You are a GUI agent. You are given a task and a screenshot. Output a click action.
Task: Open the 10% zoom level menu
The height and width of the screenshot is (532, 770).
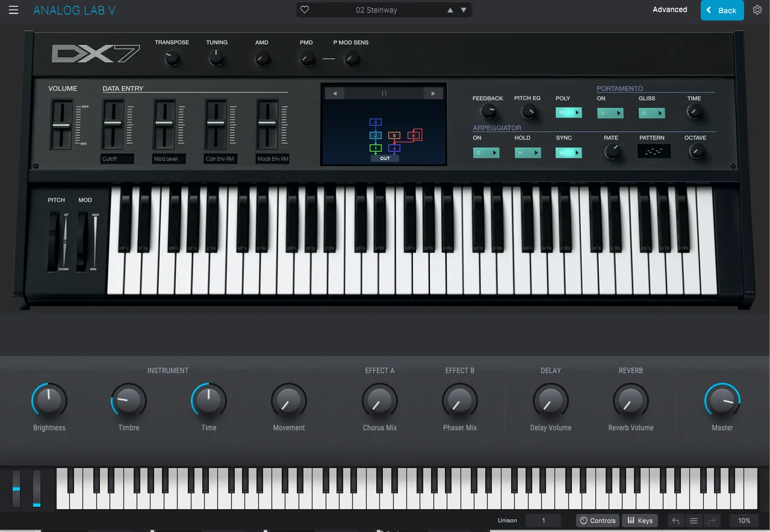click(x=744, y=521)
